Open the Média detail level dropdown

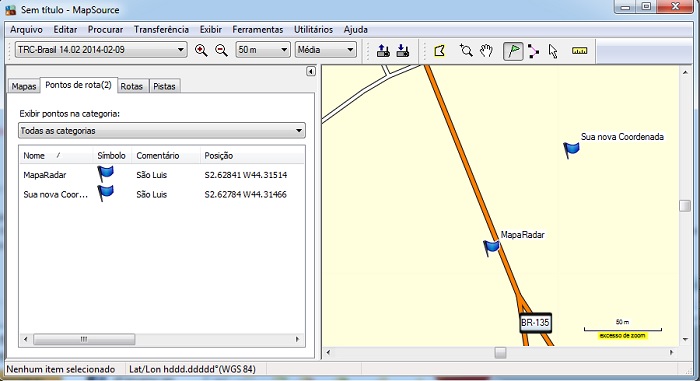325,50
